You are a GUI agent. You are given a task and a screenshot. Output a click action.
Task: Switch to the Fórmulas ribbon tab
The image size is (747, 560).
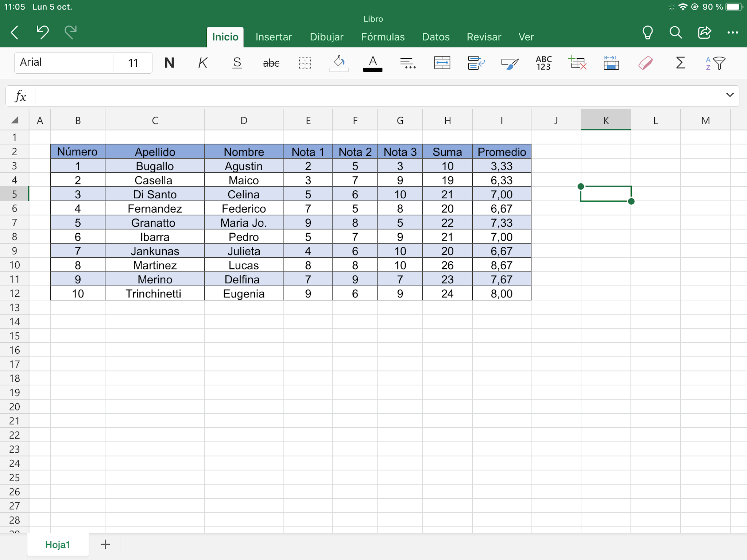coord(383,36)
